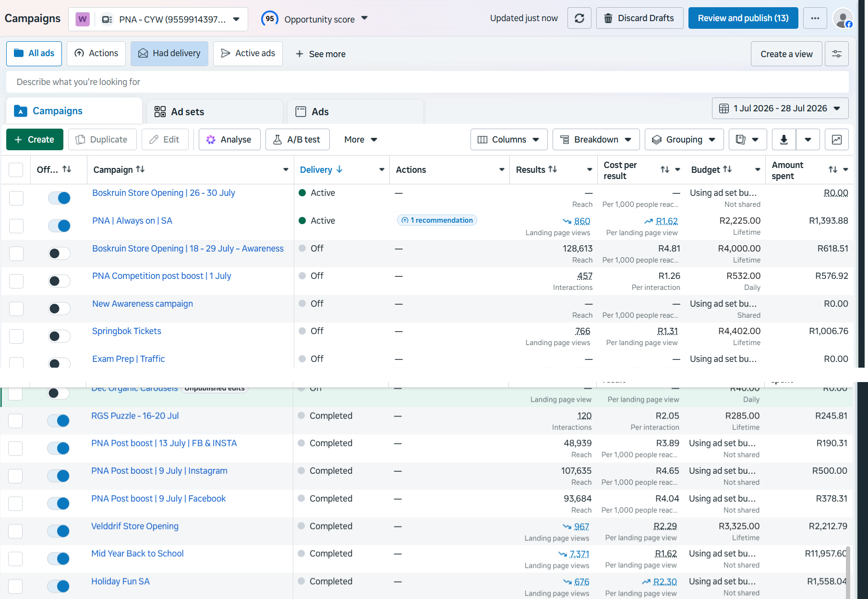Open the Columns dropdown
The height and width of the screenshot is (599, 868).
pos(508,140)
